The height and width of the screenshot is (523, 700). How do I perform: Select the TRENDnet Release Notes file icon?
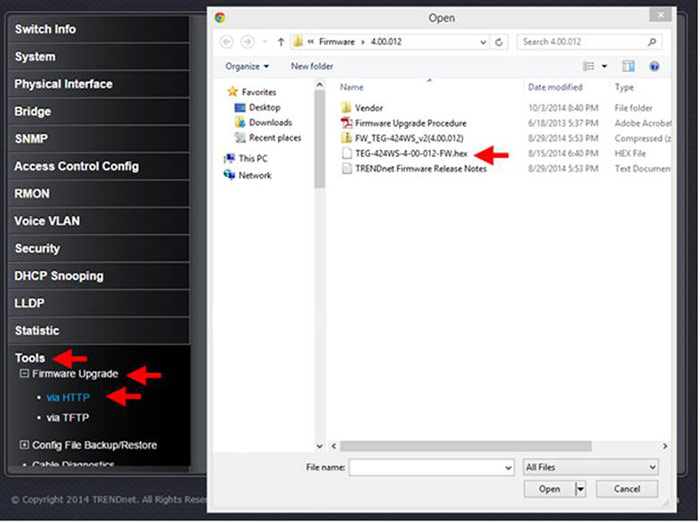(346, 169)
